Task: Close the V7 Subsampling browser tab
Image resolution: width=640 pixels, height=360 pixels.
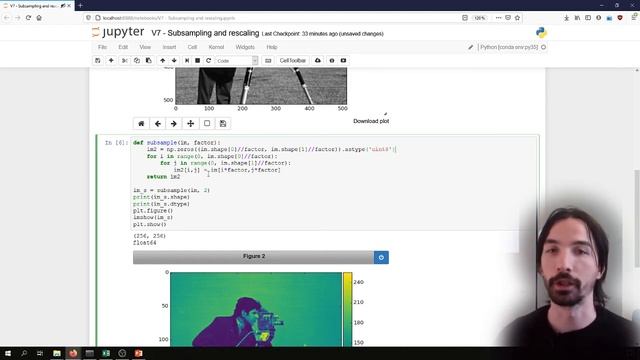Action: [x=69, y=6]
